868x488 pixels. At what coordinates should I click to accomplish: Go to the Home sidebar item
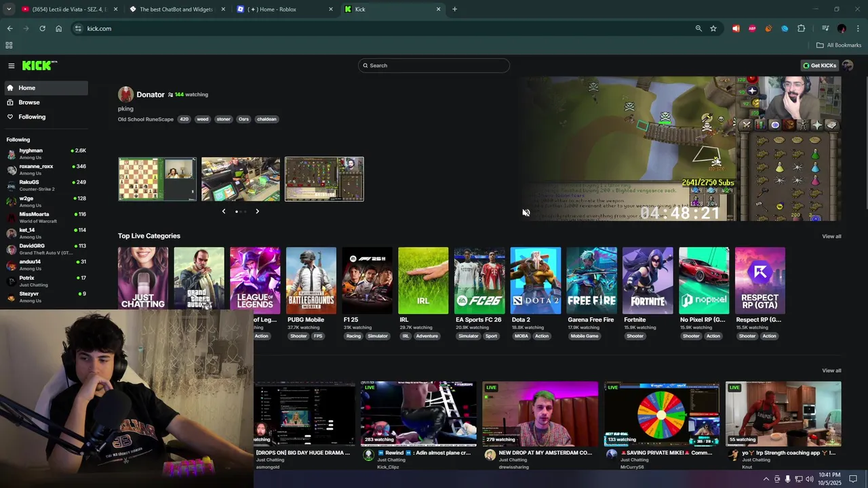pyautogui.click(x=45, y=88)
